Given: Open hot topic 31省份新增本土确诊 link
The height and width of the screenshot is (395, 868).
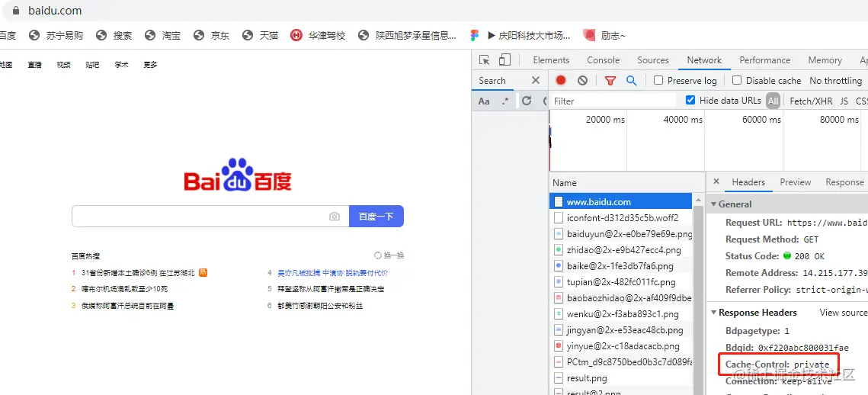Looking at the screenshot, I should (138, 272).
